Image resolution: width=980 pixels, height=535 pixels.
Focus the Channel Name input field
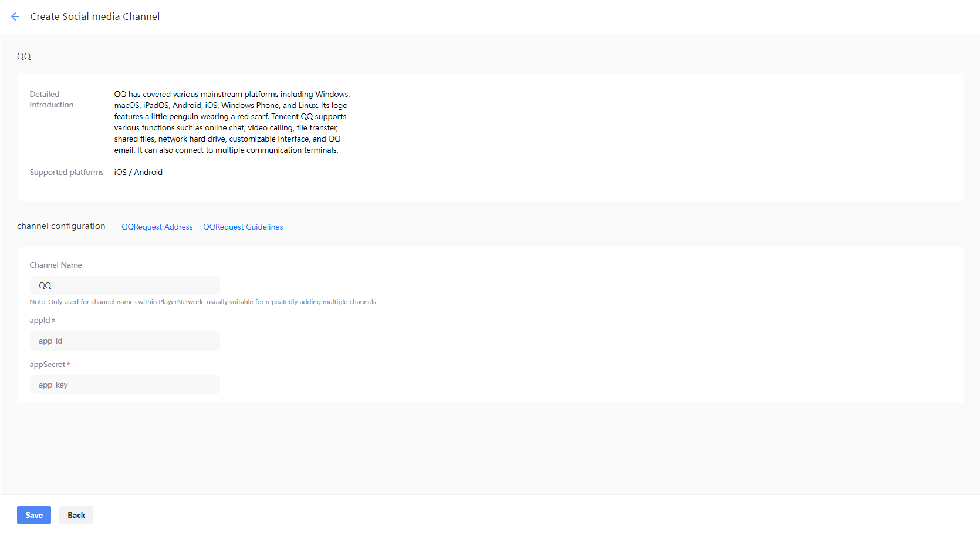click(x=124, y=285)
